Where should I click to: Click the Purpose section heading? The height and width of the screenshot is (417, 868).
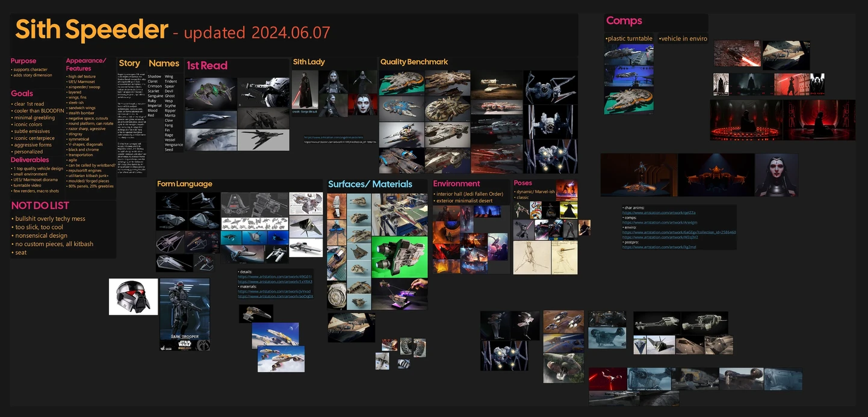(x=23, y=61)
